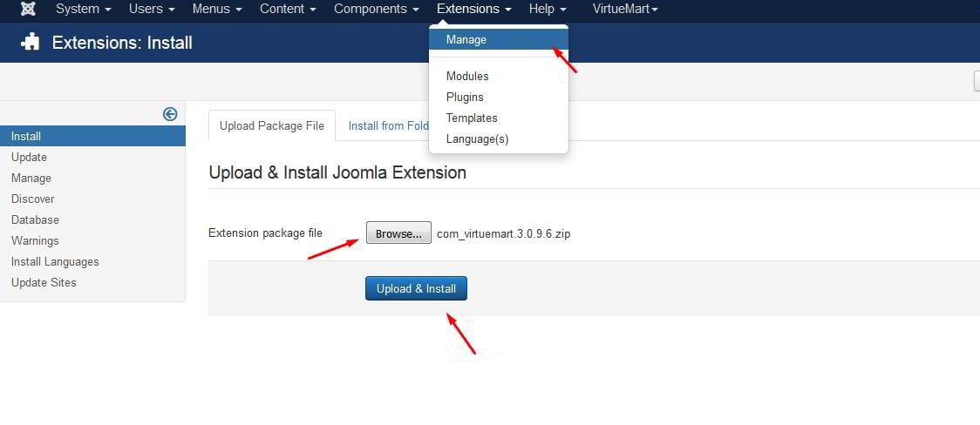Click the Joomla logo icon
The height and width of the screenshot is (425, 980).
(x=28, y=10)
